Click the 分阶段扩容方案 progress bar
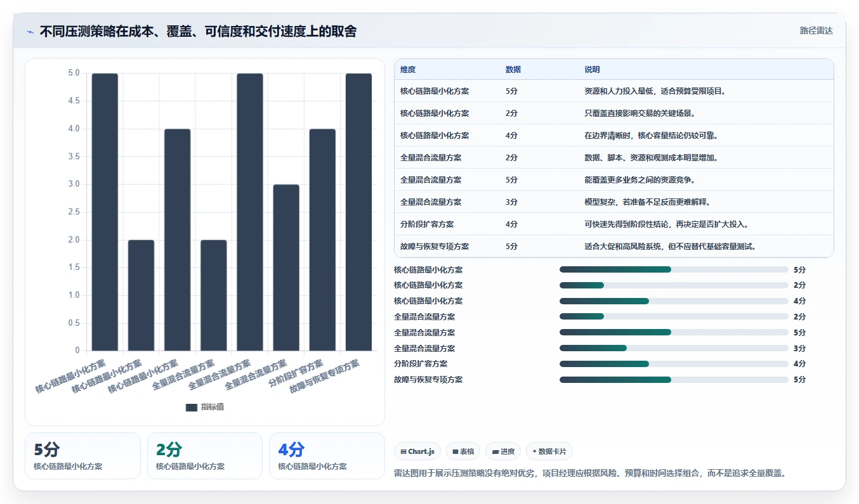Screen dimensions: 859x504 (674, 364)
